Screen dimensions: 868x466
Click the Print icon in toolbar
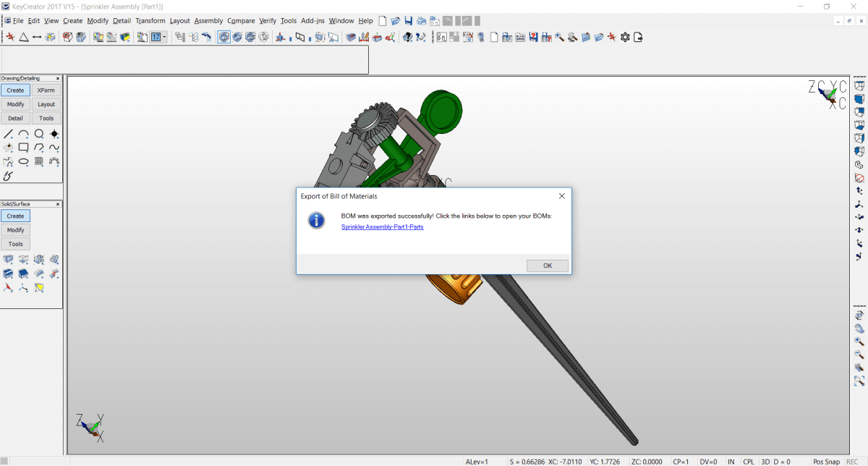coord(421,21)
